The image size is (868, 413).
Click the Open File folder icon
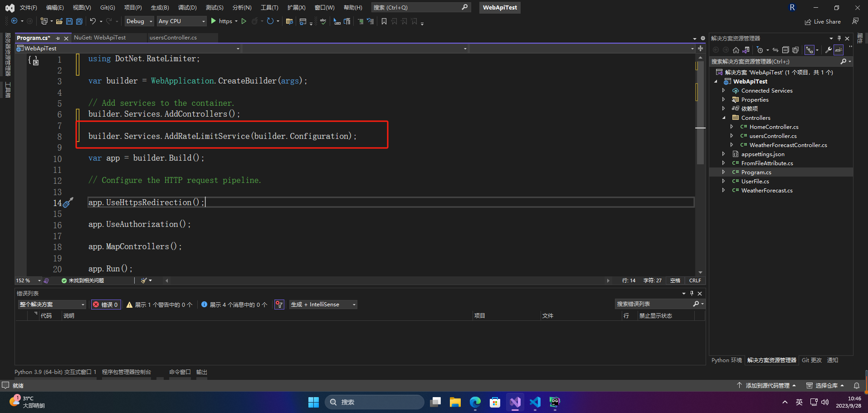[x=59, y=21]
